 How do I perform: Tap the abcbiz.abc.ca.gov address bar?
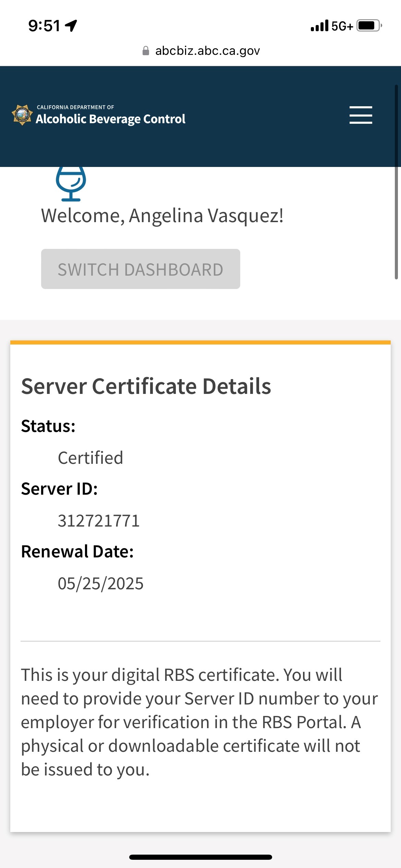coord(207,51)
